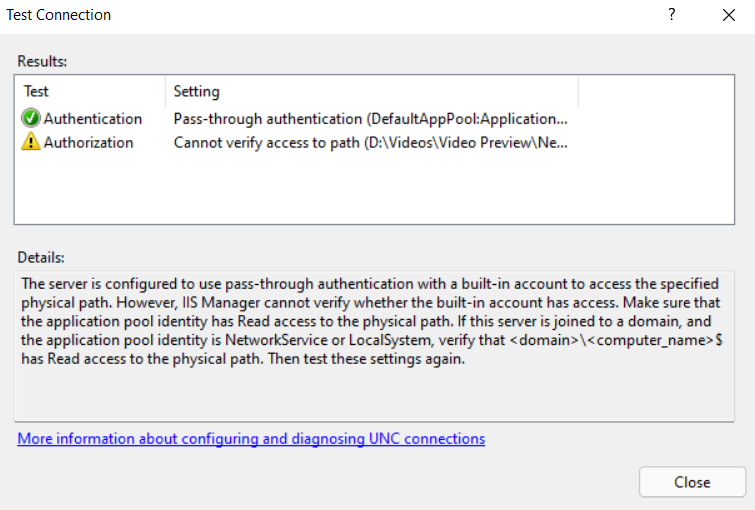The image size is (755, 510).
Task: Click the yellow Authorization warning icon
Action: coord(31,143)
